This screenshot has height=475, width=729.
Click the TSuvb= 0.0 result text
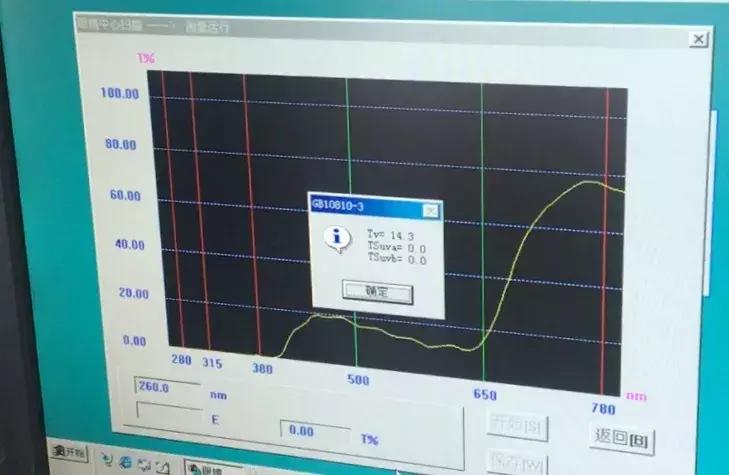coord(397,258)
